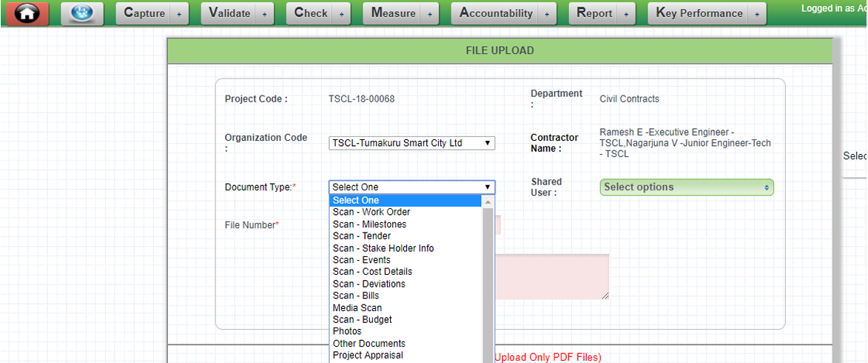Screen dimensions: 868x363
Task: Expand the plus arrow beside Capture
Action: [x=180, y=14]
